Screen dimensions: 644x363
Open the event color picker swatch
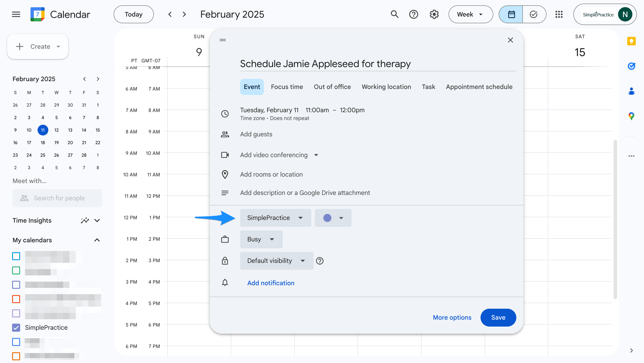click(333, 218)
